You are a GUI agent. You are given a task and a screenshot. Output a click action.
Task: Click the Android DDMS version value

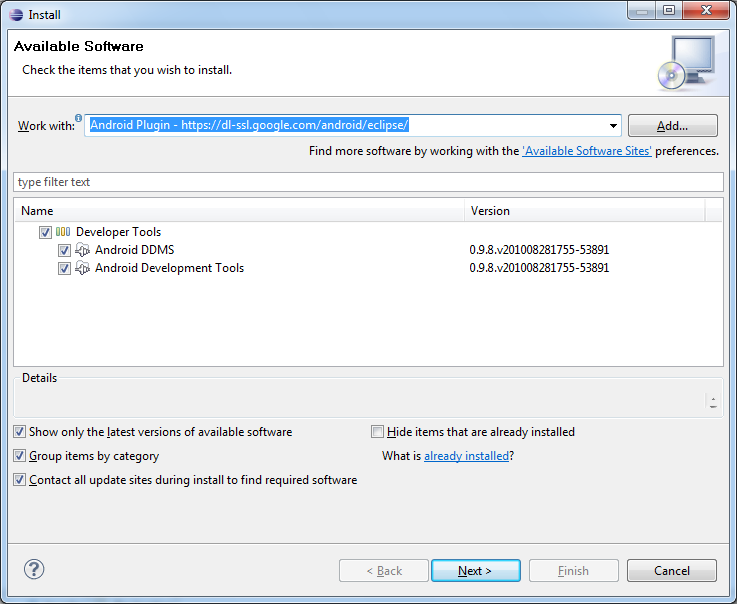(x=539, y=250)
